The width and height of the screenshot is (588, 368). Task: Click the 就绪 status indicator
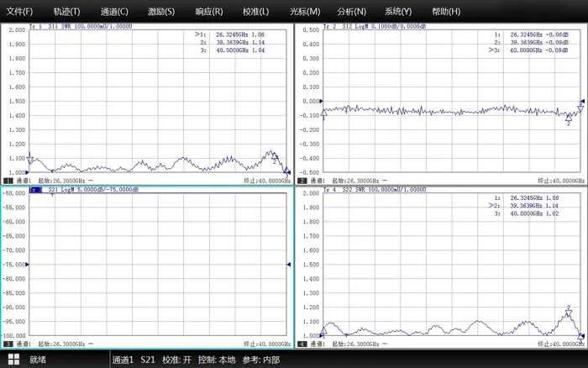tap(38, 360)
